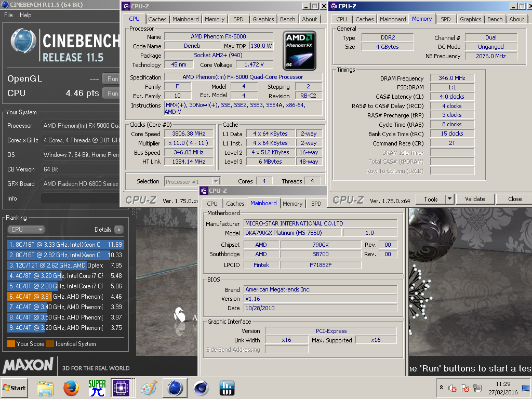This screenshot has height=399, width=532.
Task: Select ranking row 1 Intel Xeon 11.69
Action: tap(65, 245)
